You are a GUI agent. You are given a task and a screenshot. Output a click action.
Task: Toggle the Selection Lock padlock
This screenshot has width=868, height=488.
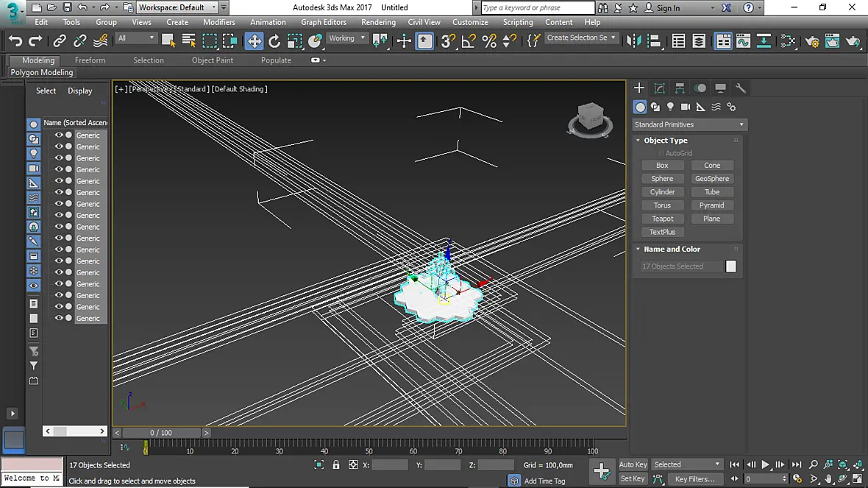pyautogui.click(x=336, y=464)
